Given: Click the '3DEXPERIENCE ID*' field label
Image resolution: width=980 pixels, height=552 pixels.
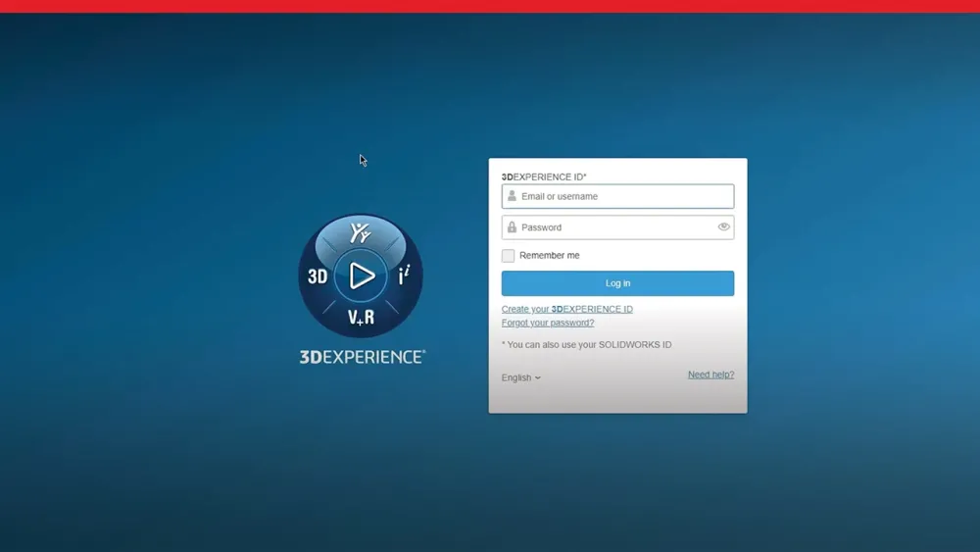Looking at the screenshot, I should click(544, 176).
